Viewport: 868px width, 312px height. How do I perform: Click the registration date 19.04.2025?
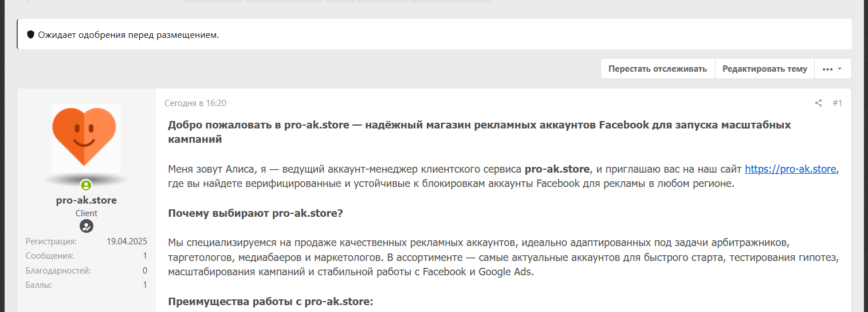tap(127, 241)
